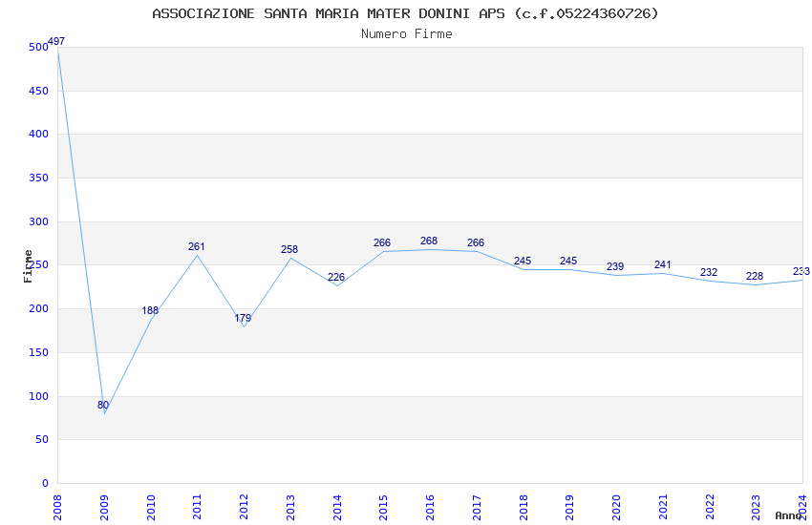Click the 2009 x-axis year label
This screenshot has height=525, width=812.
pos(104,507)
